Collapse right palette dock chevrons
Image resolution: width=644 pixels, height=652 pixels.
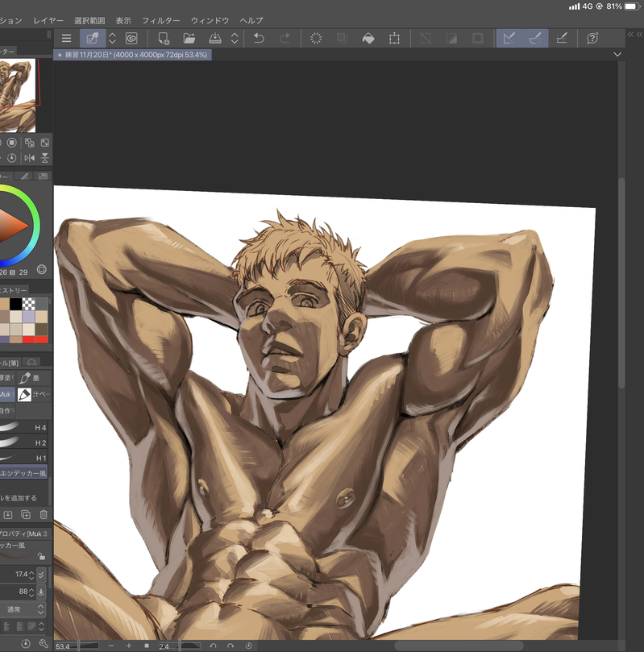click(x=635, y=35)
